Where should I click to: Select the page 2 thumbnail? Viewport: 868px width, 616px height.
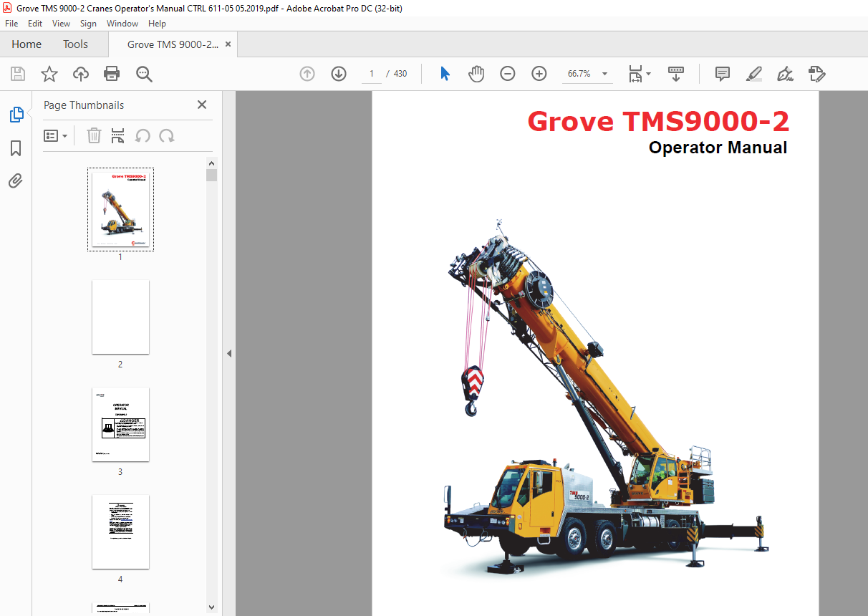point(120,317)
